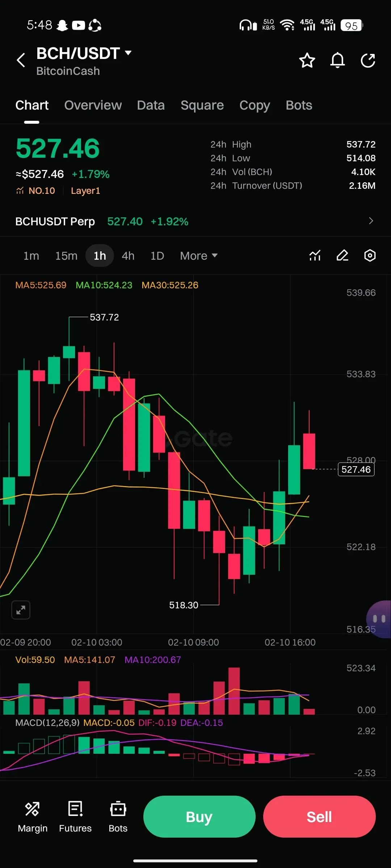Switch to the Chart tab
This screenshot has height=868, width=391.
pyautogui.click(x=32, y=105)
